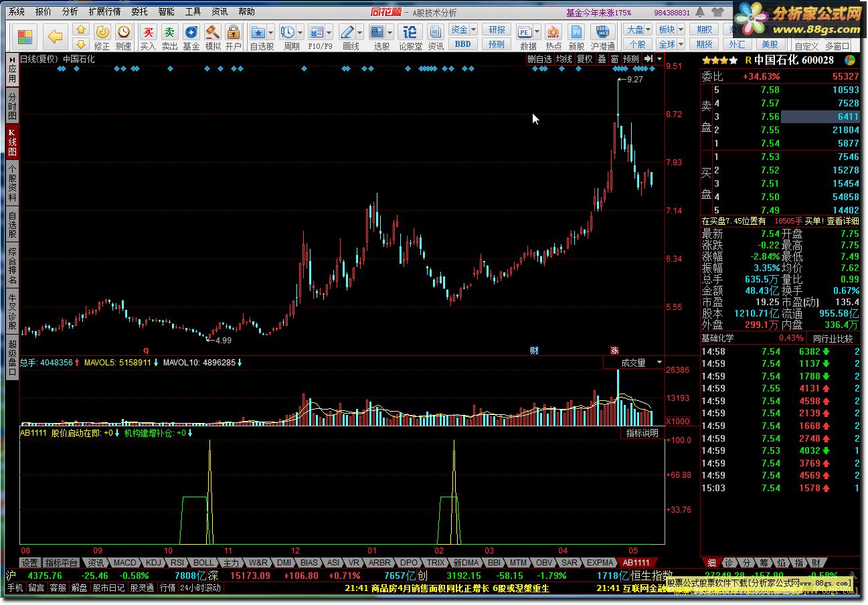The image size is (868, 605).
Task: Toggle the 叠 overlay option
Action: tap(602, 59)
